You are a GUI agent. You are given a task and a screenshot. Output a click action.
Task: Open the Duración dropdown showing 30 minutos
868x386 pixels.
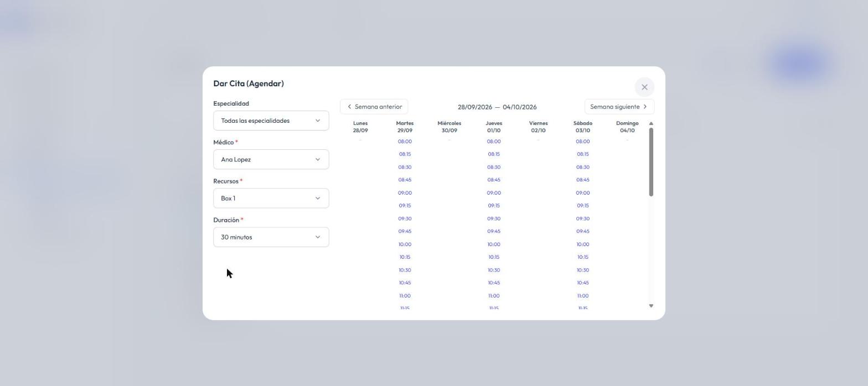tap(271, 237)
